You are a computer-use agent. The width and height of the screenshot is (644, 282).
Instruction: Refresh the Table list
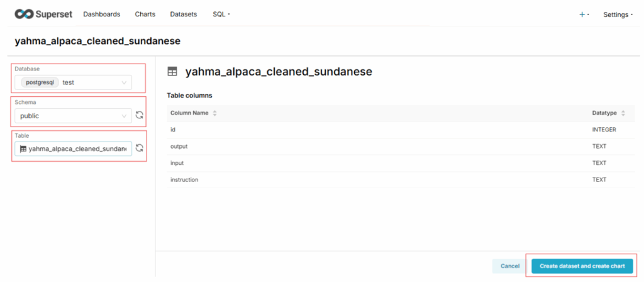(139, 149)
